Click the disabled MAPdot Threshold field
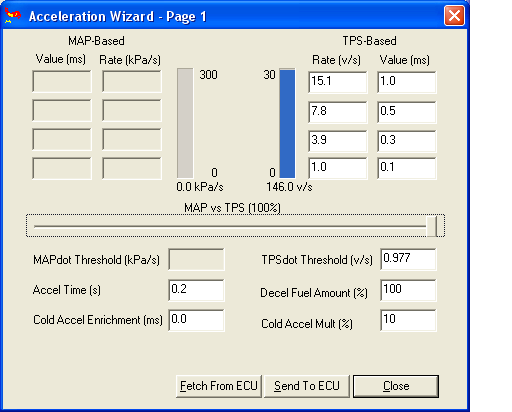Image resolution: width=512 pixels, height=412 pixels. 196,259
